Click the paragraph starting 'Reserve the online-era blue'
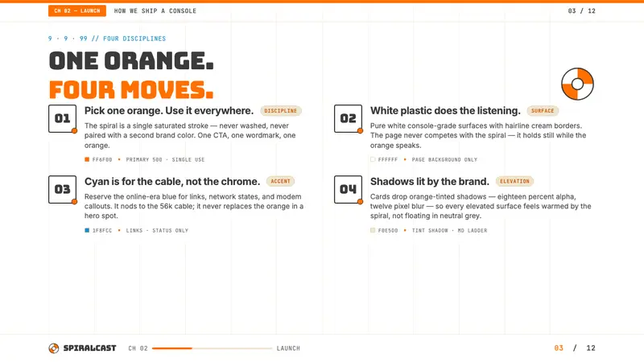This screenshot has width=644, height=362. click(194, 206)
